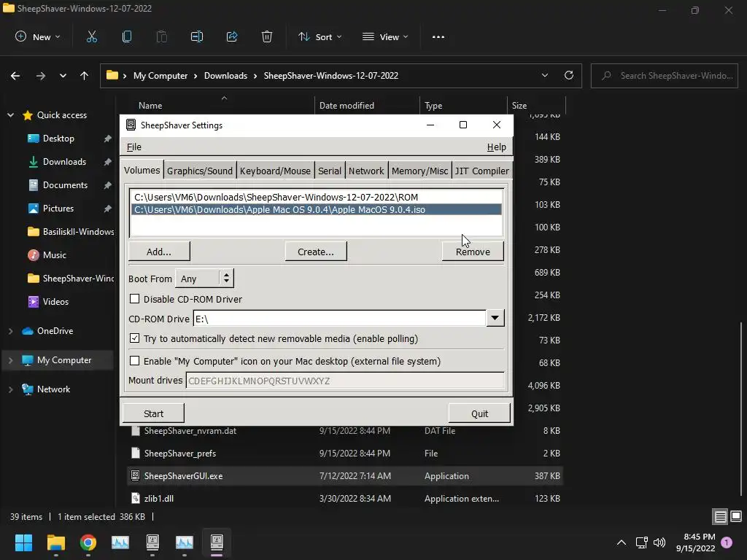Click the Paste icon in Explorer toolbar

[161, 36]
